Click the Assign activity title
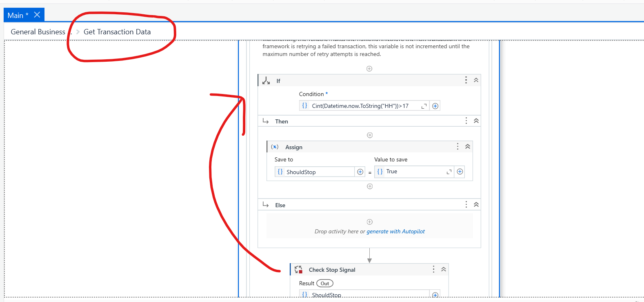Image resolution: width=644 pixels, height=302 pixels. click(x=294, y=147)
